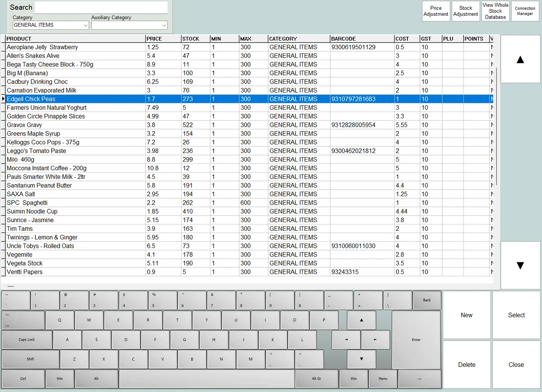Tap the right arrow key on the on-screen keyboard
The width and height of the screenshot is (542, 392).
point(375,340)
